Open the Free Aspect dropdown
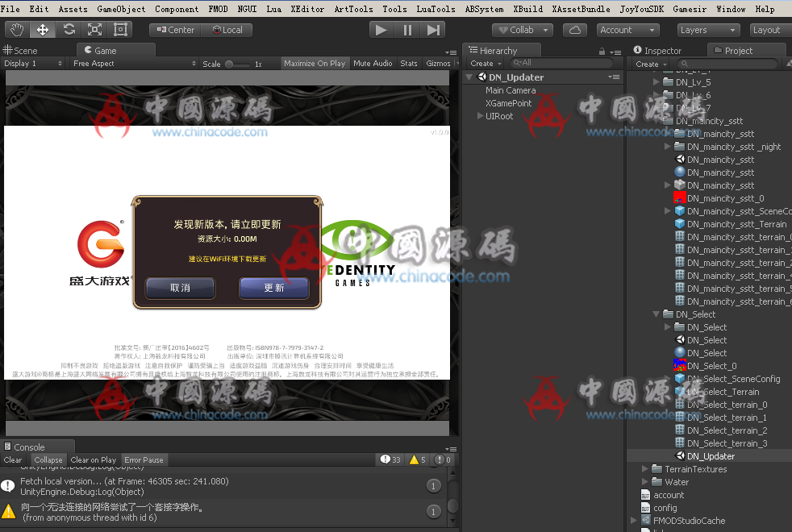 134,64
